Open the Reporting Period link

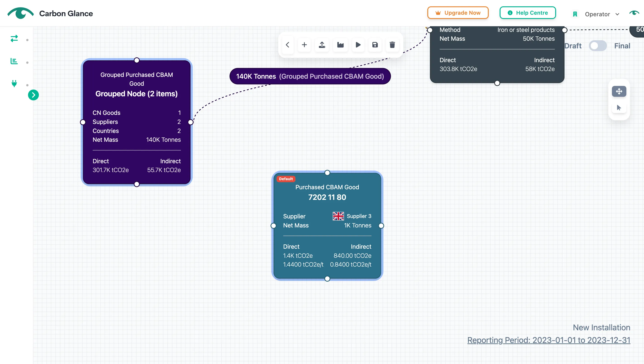coord(549,340)
